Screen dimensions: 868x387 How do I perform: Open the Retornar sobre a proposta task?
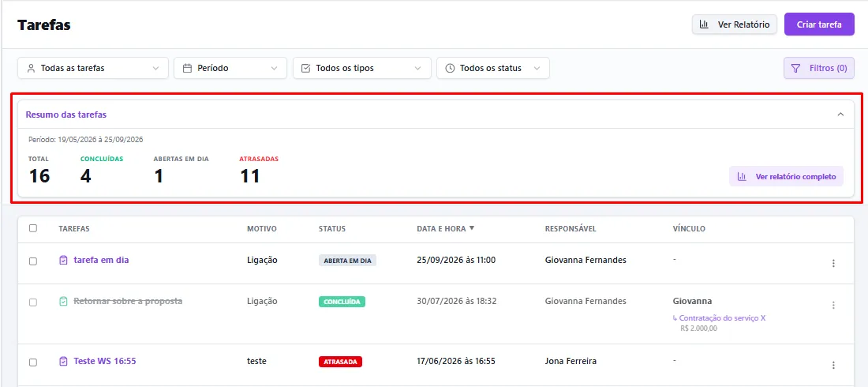[x=128, y=301]
